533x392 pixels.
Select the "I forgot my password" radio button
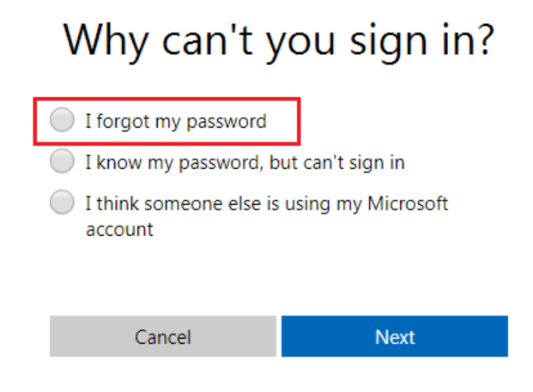[63, 122]
